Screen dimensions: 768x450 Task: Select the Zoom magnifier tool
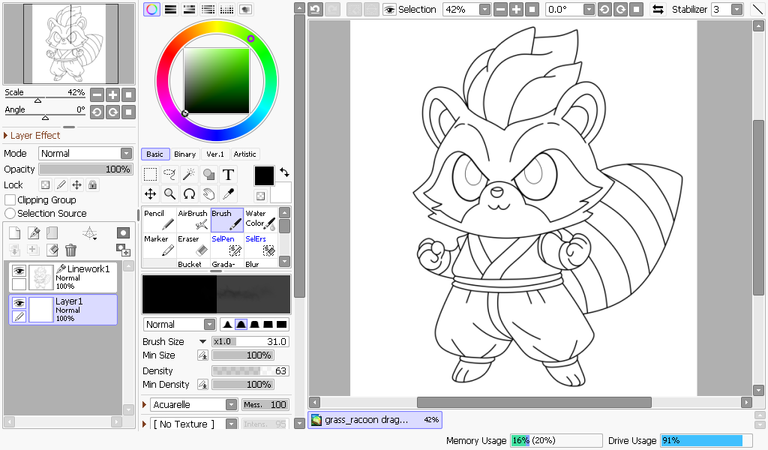click(169, 194)
